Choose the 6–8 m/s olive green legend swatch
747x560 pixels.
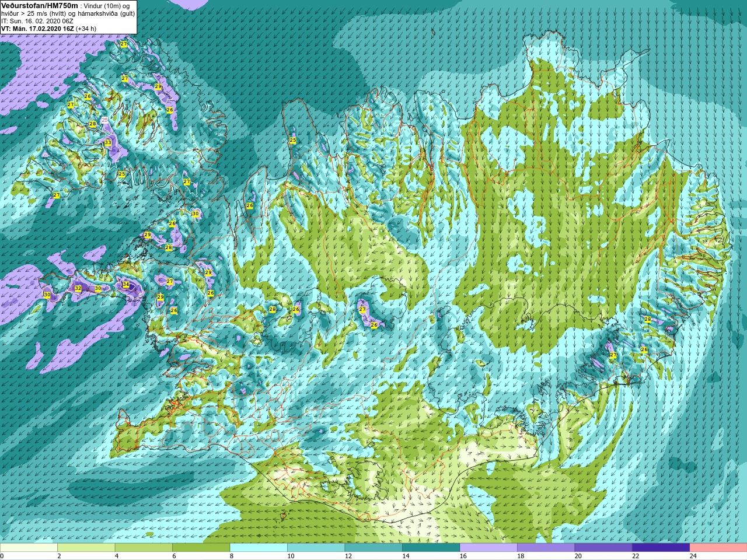click(201, 548)
